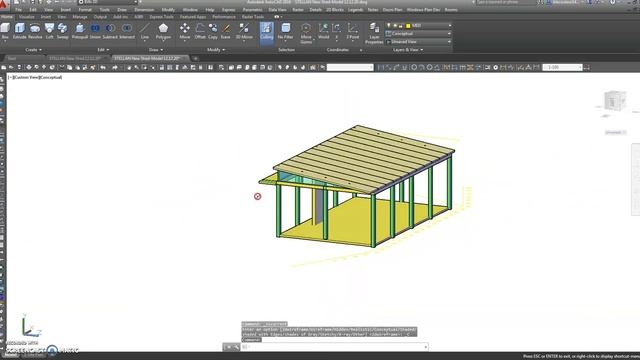Select the Sweep tool
Screen dimensions: 640x360
(x=62, y=31)
